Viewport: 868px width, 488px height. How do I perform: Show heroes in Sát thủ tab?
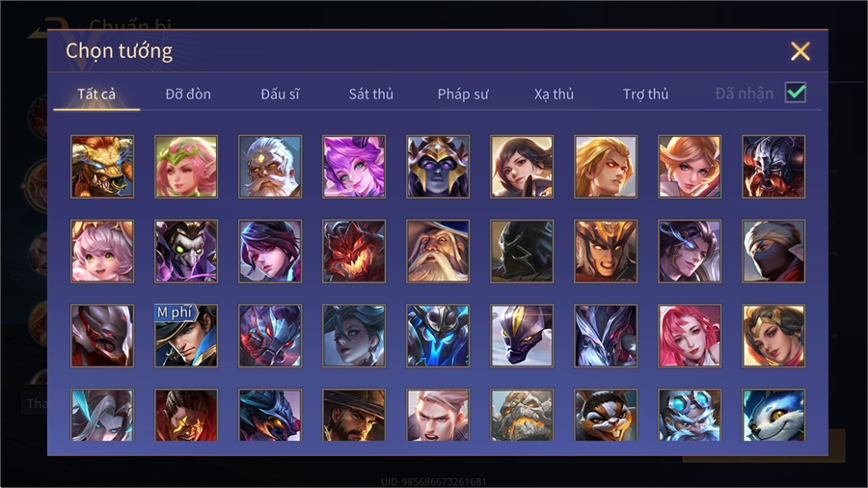tap(371, 95)
